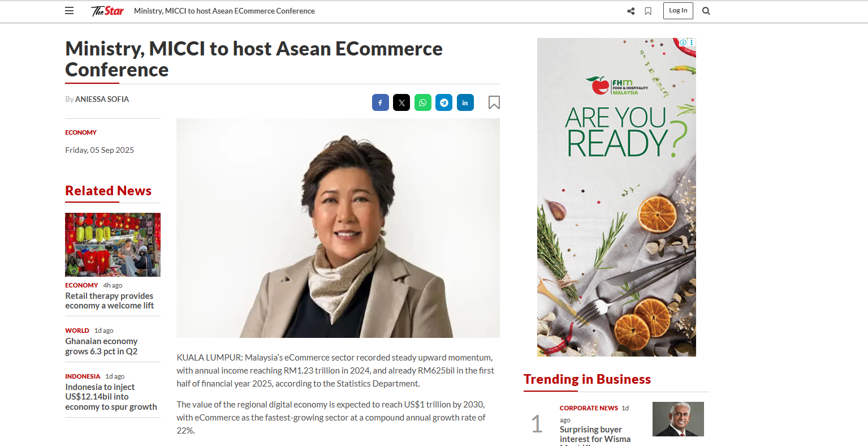Viewport: 868px width, 446px height.
Task: Bookmark this article below the headline
Action: point(494,102)
